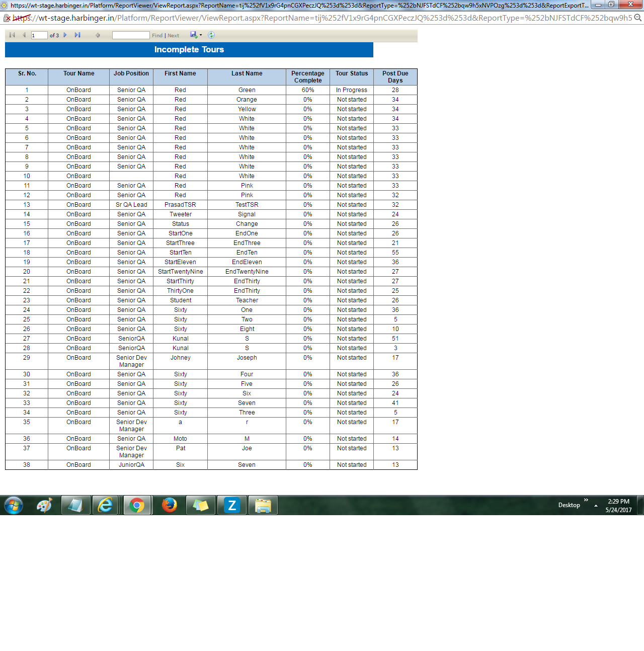Click the last name TestTSR
644x651 pixels.
[x=247, y=205]
